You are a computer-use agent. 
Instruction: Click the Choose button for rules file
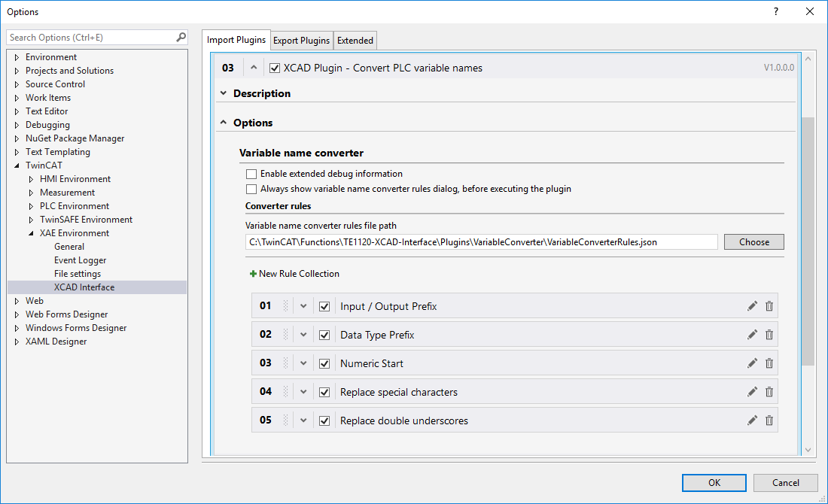[x=753, y=241]
